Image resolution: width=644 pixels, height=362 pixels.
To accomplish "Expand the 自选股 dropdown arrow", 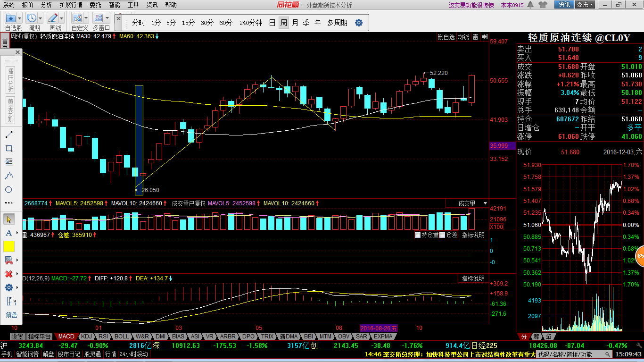I will click(20, 18).
